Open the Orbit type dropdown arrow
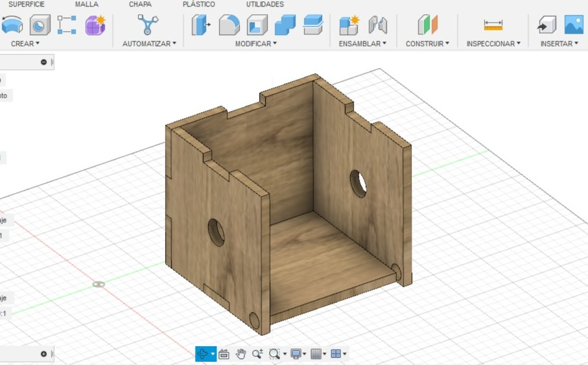 (x=213, y=354)
